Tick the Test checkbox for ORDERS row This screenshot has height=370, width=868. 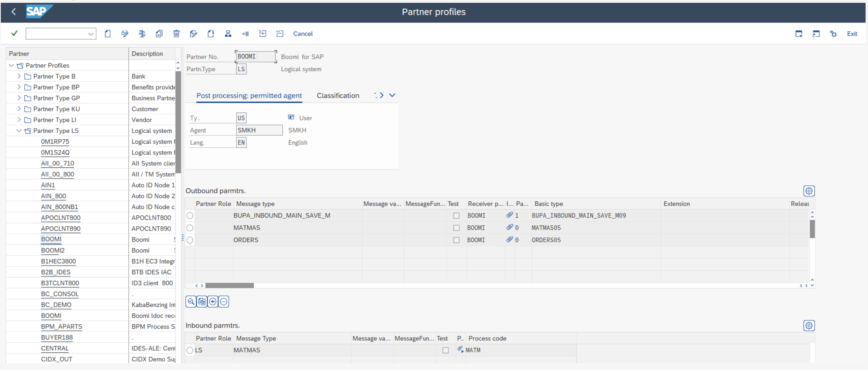pos(456,240)
